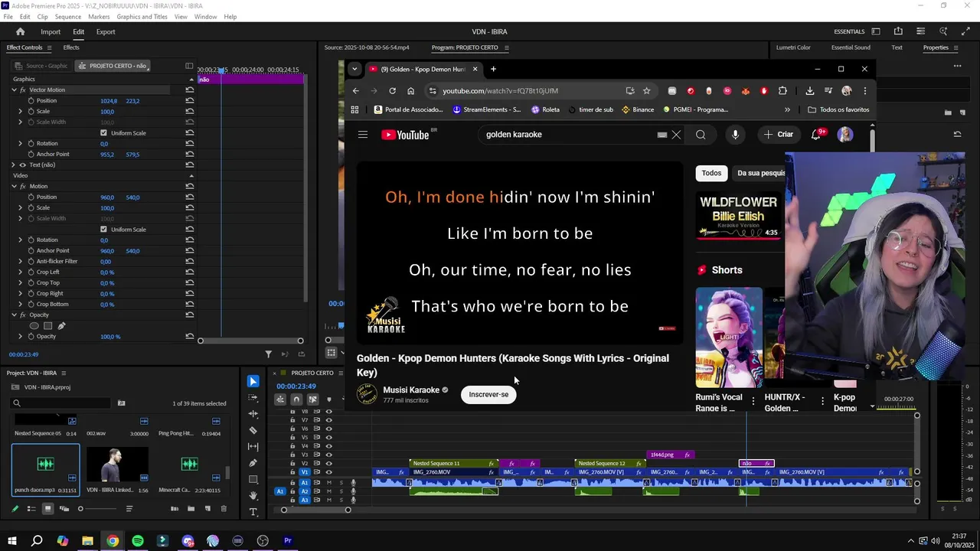Click the Automate to Sequence icon

175,509
